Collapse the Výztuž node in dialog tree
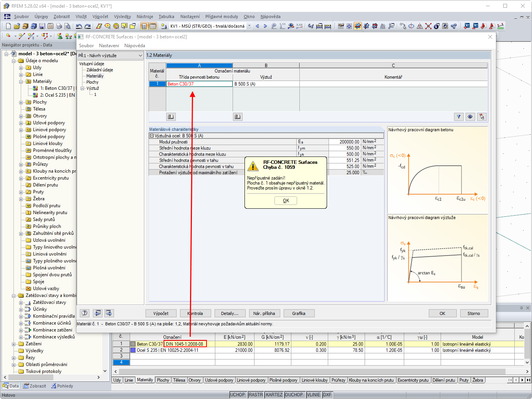 click(82, 88)
